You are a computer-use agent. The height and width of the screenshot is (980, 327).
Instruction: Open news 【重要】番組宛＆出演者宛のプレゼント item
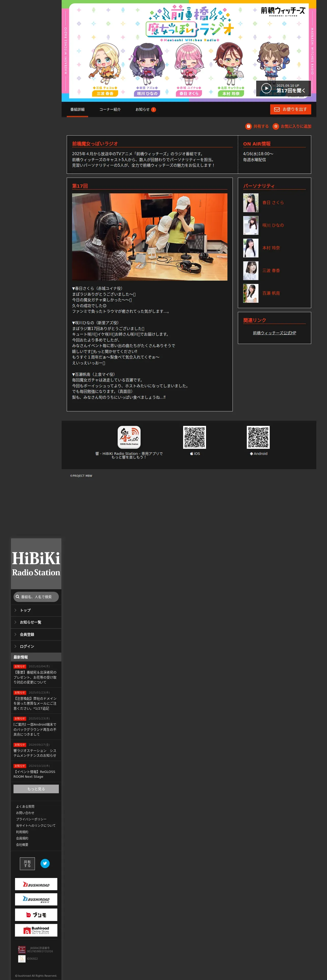click(x=36, y=674)
